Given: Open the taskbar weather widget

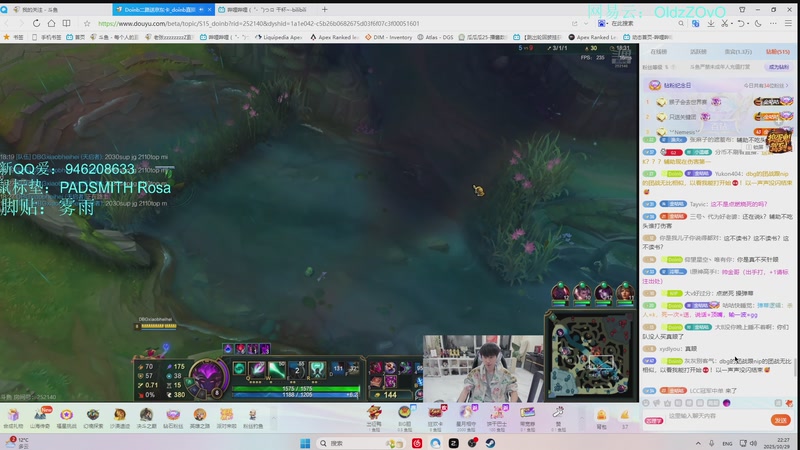Looking at the screenshot, I should click(16, 442).
